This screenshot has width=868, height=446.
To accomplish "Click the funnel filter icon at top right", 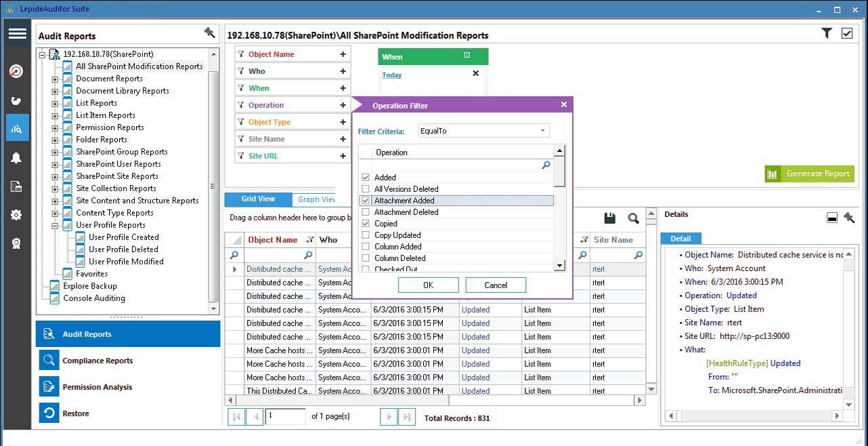I will pyautogui.click(x=827, y=33).
